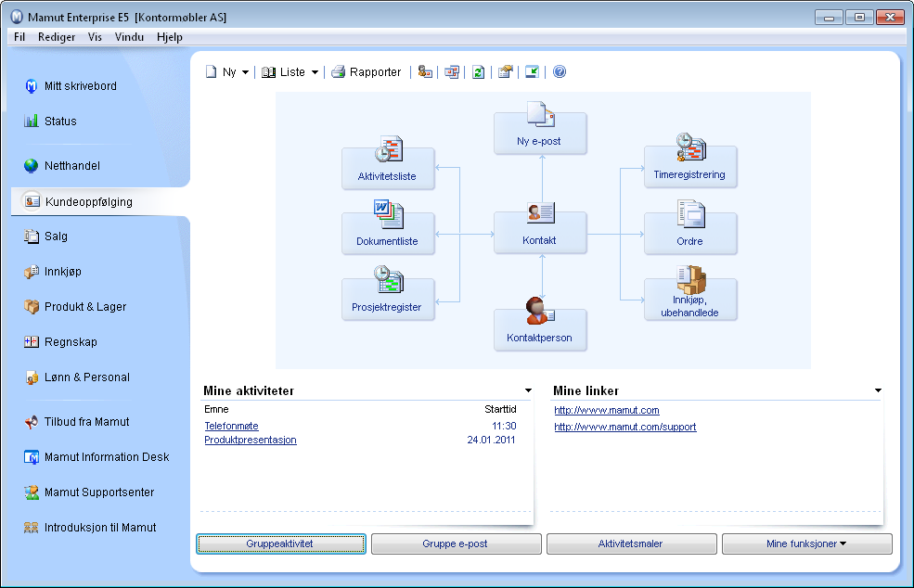Click the Ny blank-page icon in the toolbar
This screenshot has width=914, height=588.
(x=211, y=71)
